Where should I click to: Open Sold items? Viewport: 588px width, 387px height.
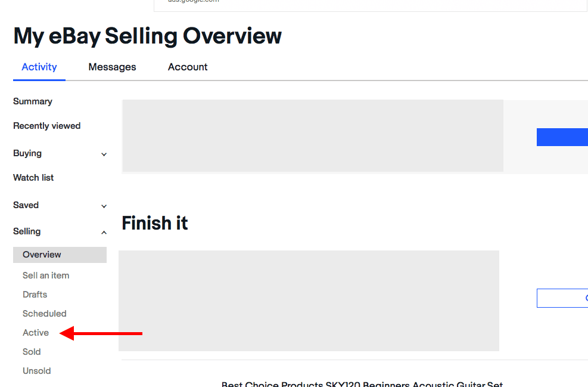[x=32, y=351]
